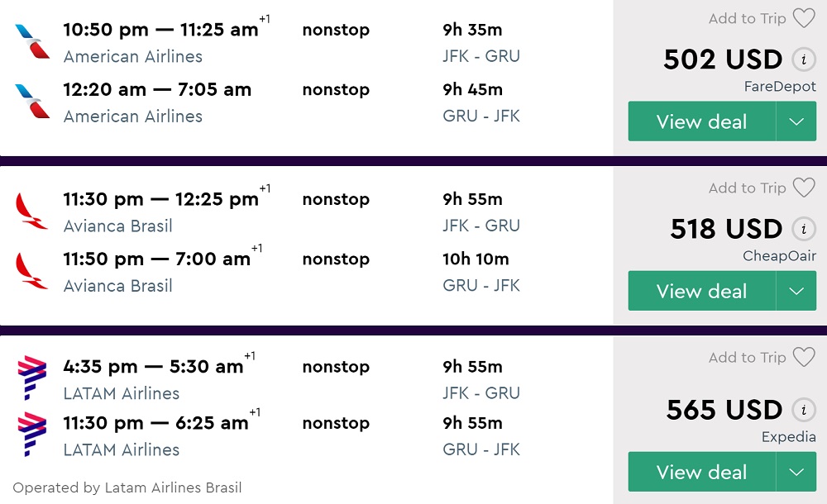This screenshot has height=504, width=827.
Task: Click the Expedia provider label
Action: tap(788, 437)
